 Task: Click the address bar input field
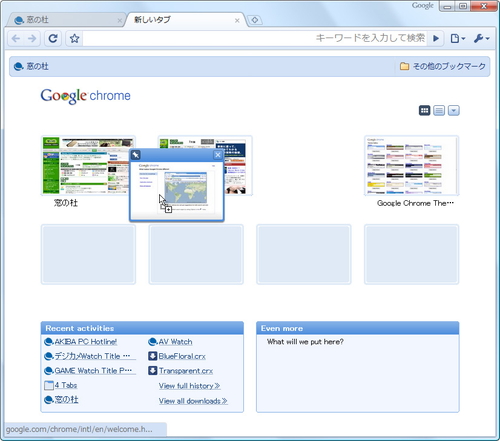pos(255,39)
